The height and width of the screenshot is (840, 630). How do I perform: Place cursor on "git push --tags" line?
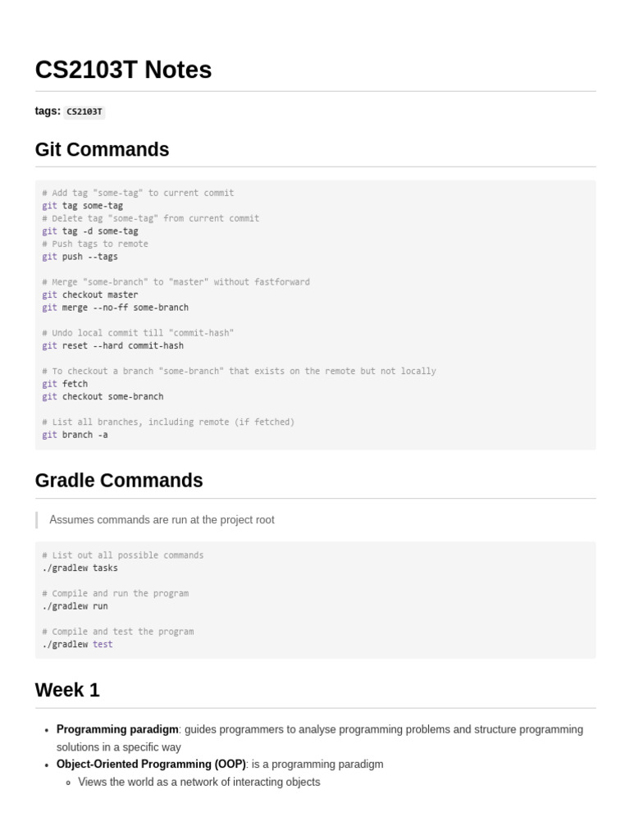[x=80, y=257]
